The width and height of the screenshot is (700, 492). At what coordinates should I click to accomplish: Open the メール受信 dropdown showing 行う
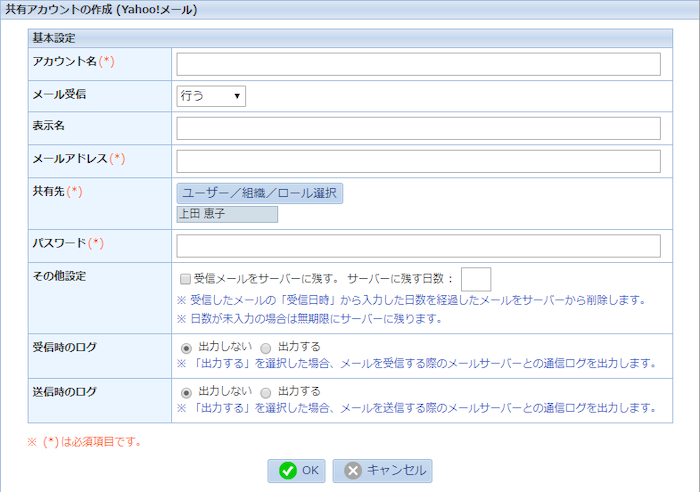click(x=211, y=96)
